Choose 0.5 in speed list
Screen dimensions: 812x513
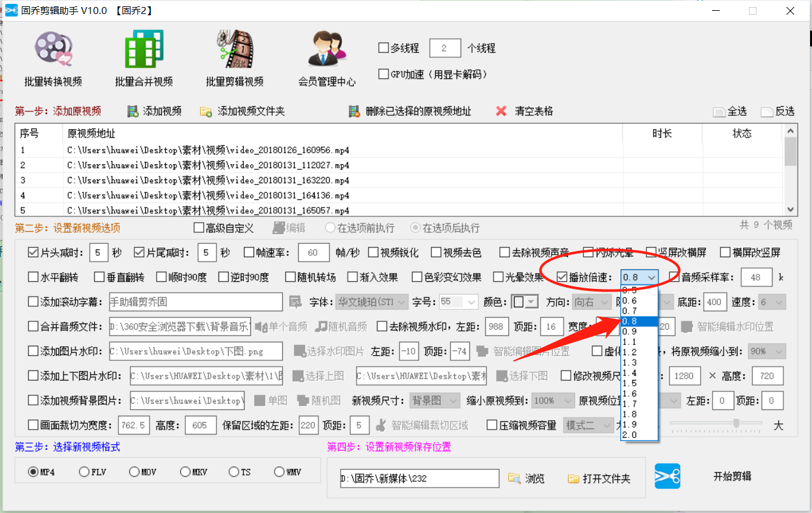639,290
